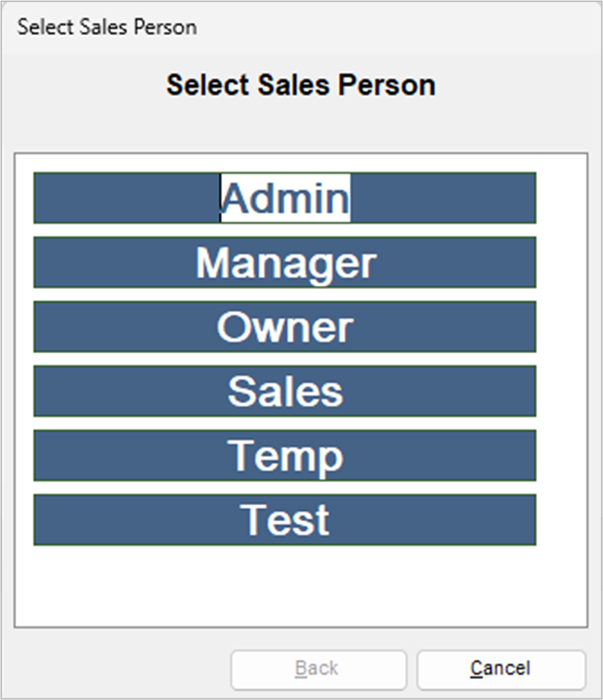Pick Owner as the sales person

tap(284, 327)
